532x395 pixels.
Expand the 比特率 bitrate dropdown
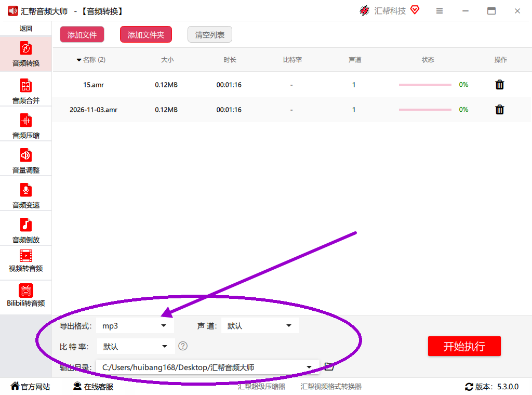coord(136,347)
